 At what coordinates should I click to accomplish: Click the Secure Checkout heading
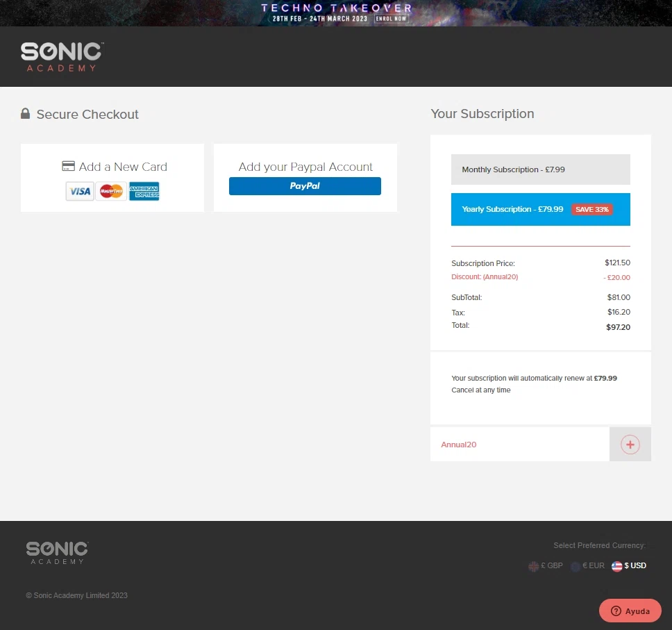[x=87, y=115]
